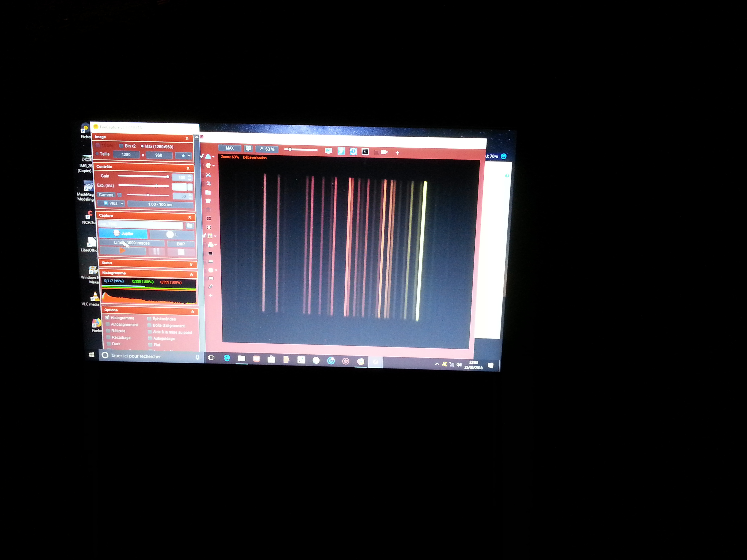Screen dimensions: 747x560
Task: Click the BMP format button
Action: pos(181,244)
